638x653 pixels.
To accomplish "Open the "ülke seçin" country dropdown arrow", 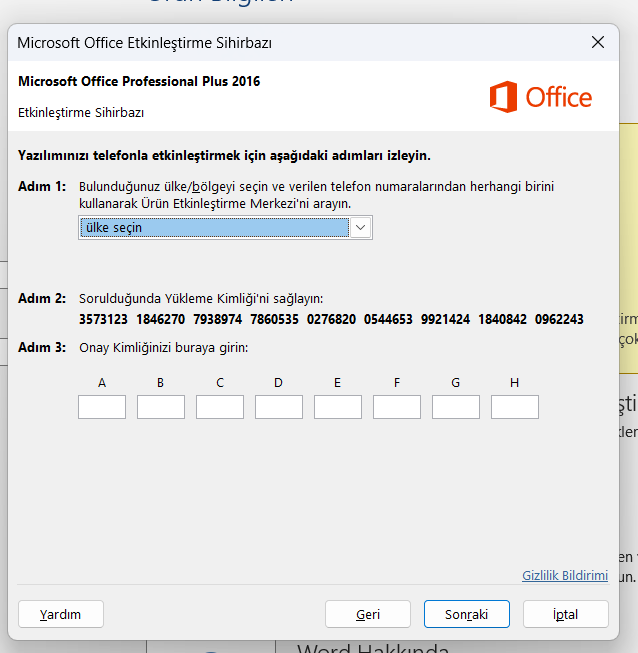I will pos(360,227).
